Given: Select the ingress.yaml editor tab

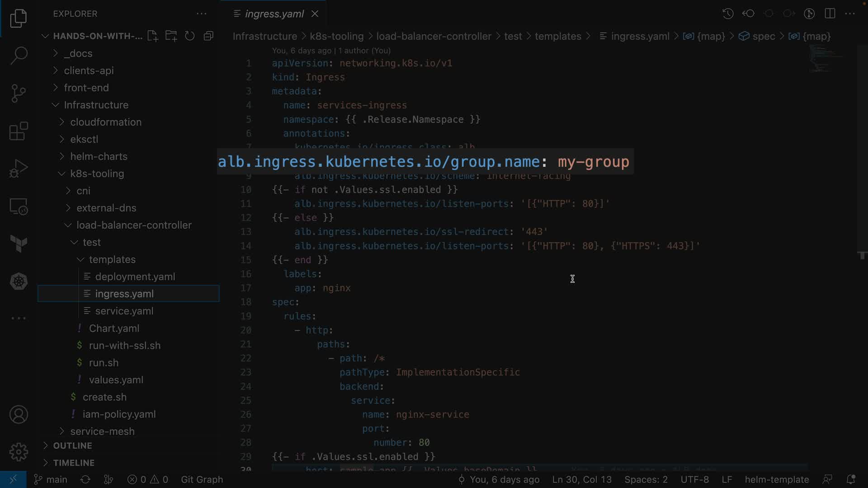Looking at the screenshot, I should [x=274, y=14].
